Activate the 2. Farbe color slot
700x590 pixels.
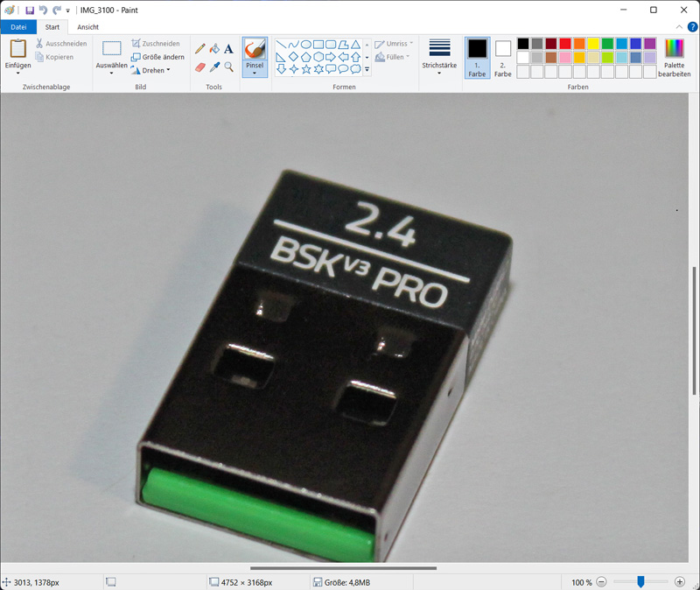(502, 58)
